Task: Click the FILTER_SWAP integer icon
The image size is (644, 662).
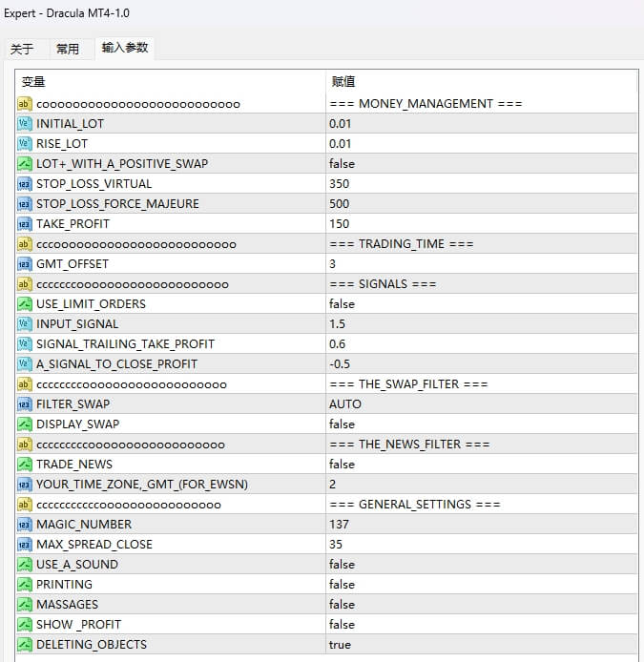Action: 25,404
